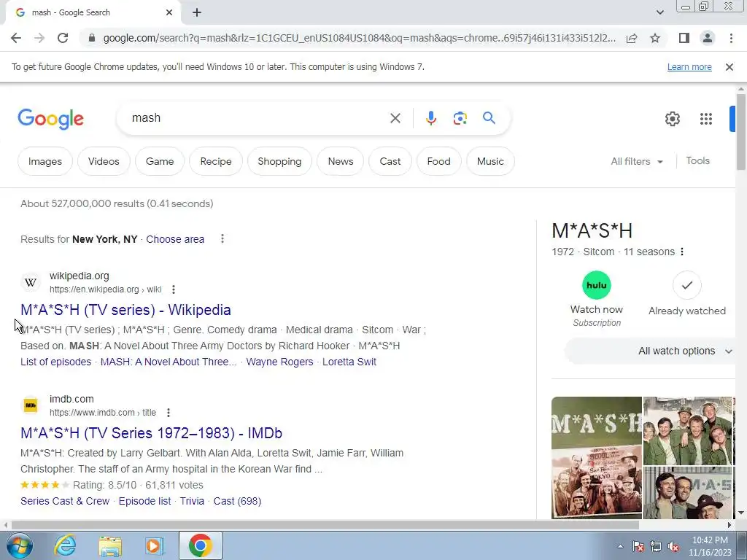Open the M*A*S*H poster thumbnail
The width and height of the screenshot is (747, 560).
pyautogui.click(x=597, y=458)
